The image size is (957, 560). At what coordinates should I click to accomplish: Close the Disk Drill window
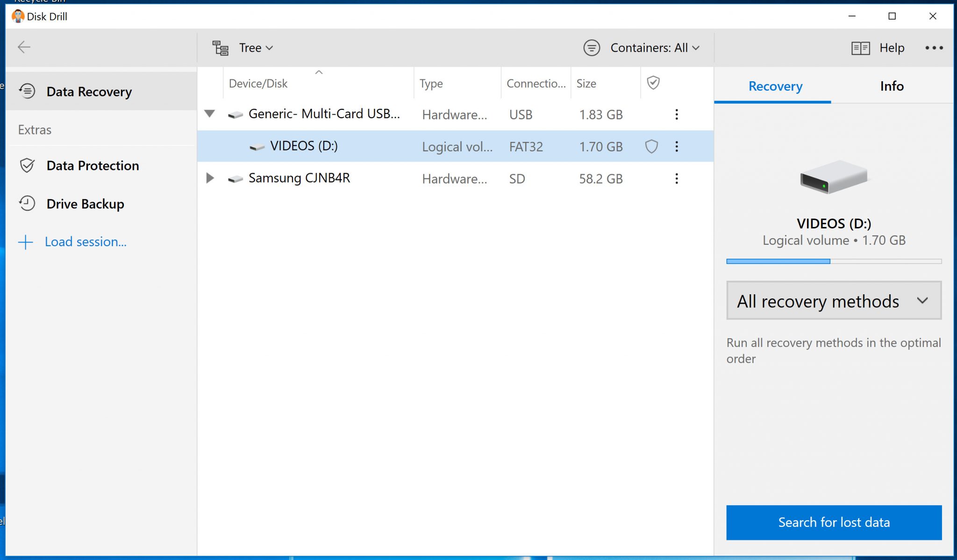click(x=933, y=16)
